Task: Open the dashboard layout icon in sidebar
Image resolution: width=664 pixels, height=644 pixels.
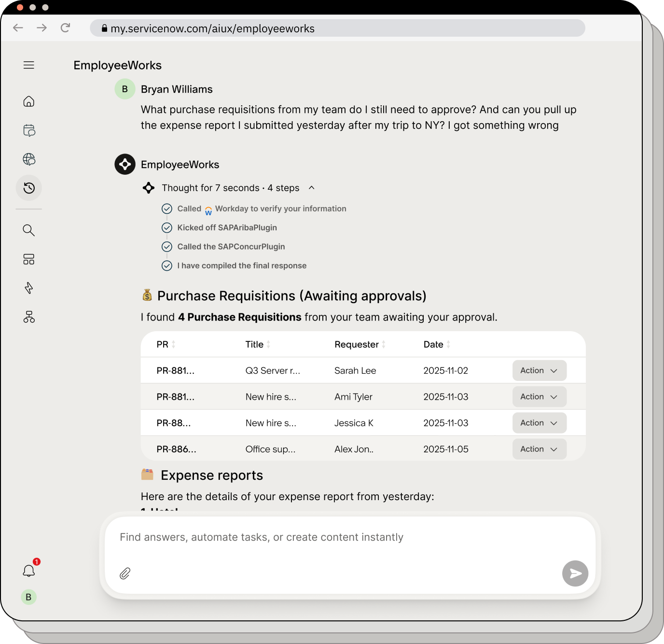Action: coord(29,259)
